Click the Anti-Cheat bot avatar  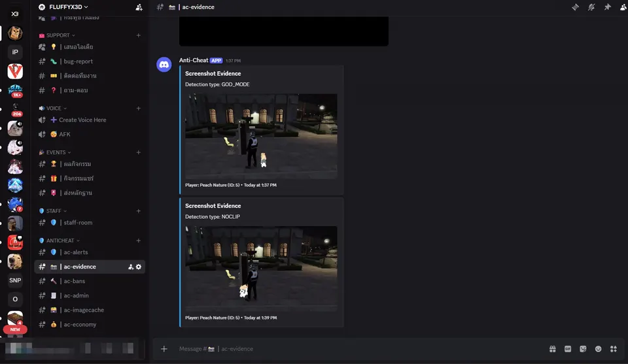click(164, 65)
